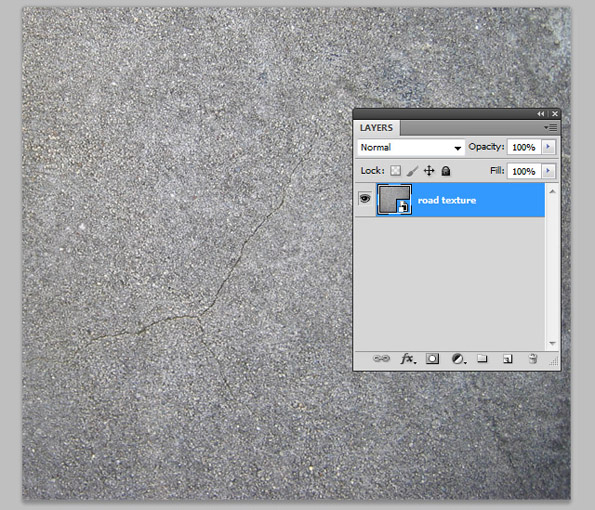Hide the road texture layer

click(x=365, y=198)
